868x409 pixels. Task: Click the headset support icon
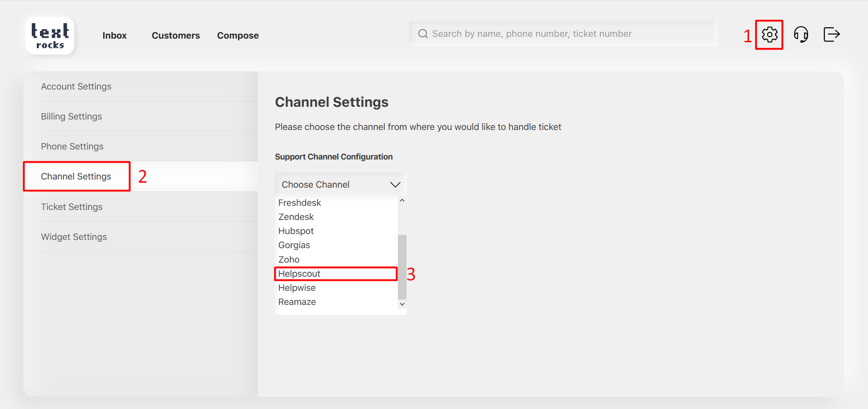click(x=801, y=35)
